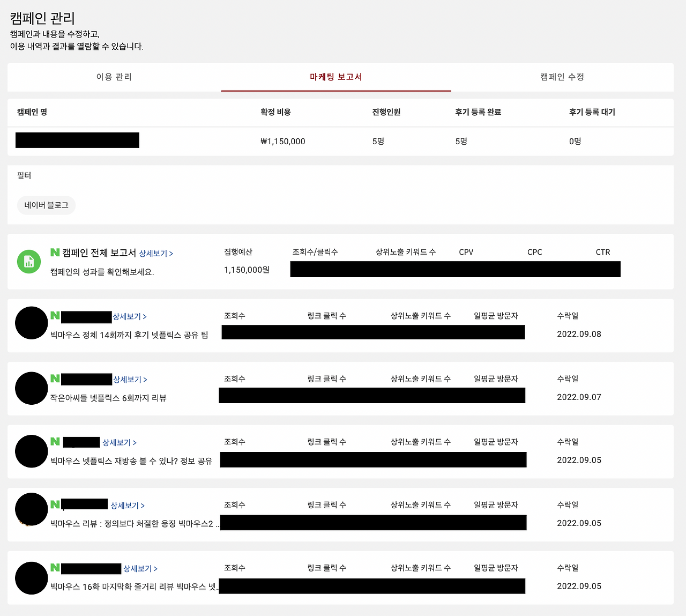Open 상세보기 of the 빅마우스 넷플릭스 재방송 post
Viewport: 686px width, 616px height.
click(118, 442)
